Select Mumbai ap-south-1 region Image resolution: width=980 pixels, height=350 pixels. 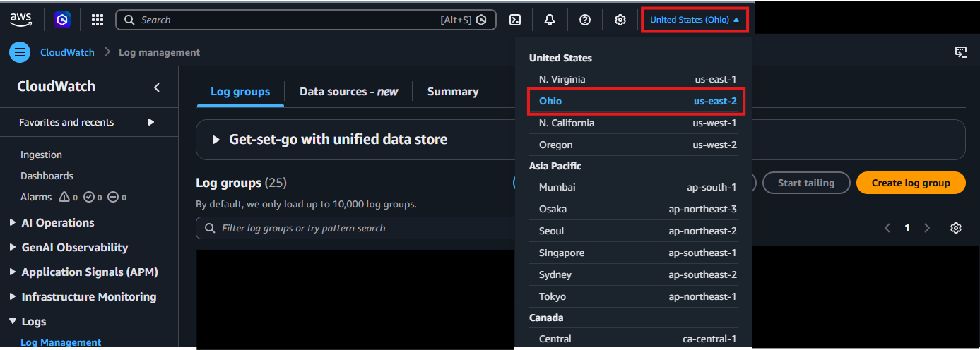coord(634,187)
